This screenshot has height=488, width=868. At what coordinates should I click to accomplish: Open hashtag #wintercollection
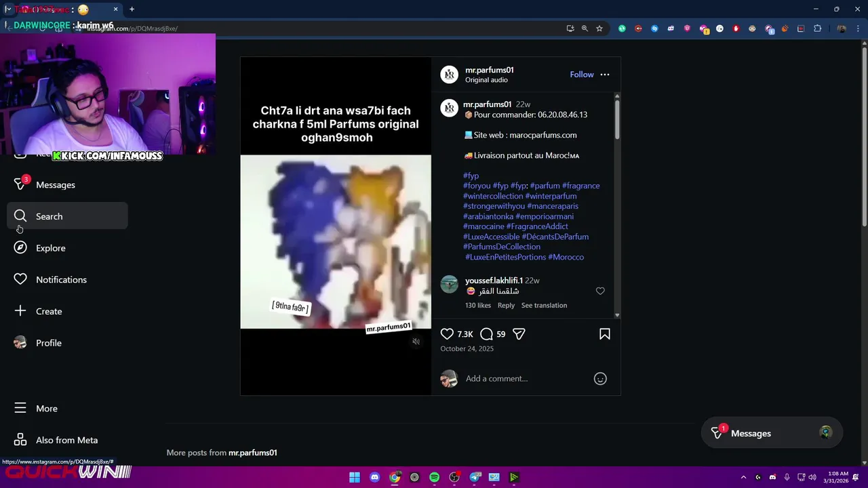coord(493,196)
